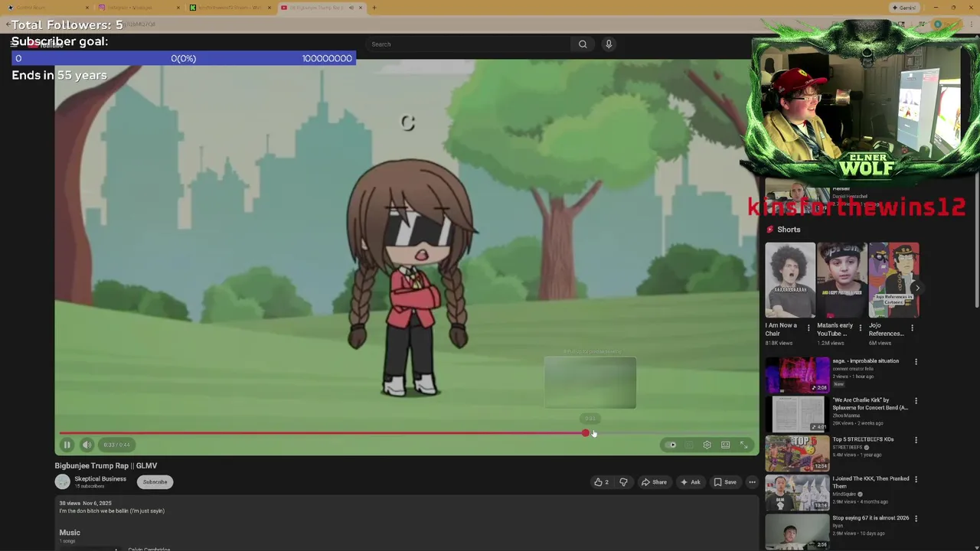Enter fullscreen mode in the player
This screenshot has height=551, width=980.
coord(743,445)
